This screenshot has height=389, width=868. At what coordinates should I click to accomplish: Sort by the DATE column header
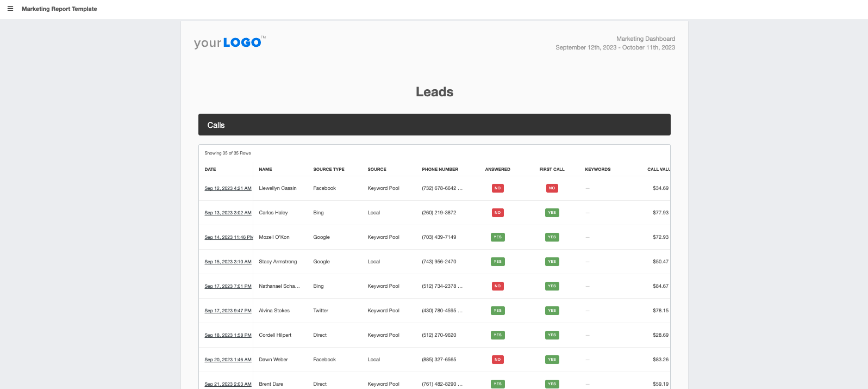[210, 169]
